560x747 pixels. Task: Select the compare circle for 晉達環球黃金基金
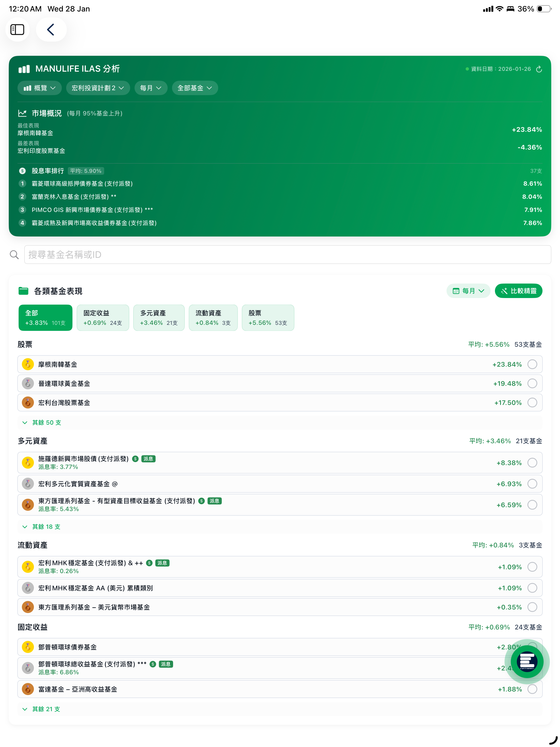click(x=532, y=383)
